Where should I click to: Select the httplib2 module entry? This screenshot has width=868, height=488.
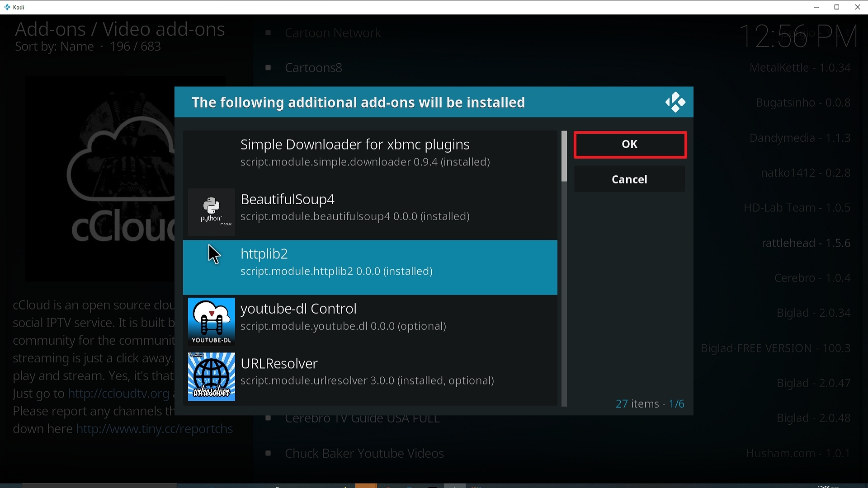point(370,267)
